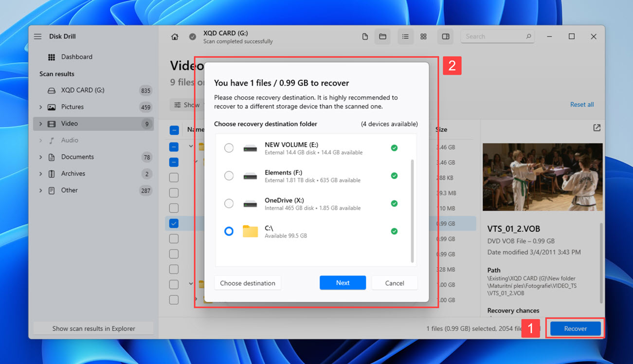Click the VTS_01_2.VOB video preview thumbnail
The width and height of the screenshot is (633, 364).
[x=543, y=177]
